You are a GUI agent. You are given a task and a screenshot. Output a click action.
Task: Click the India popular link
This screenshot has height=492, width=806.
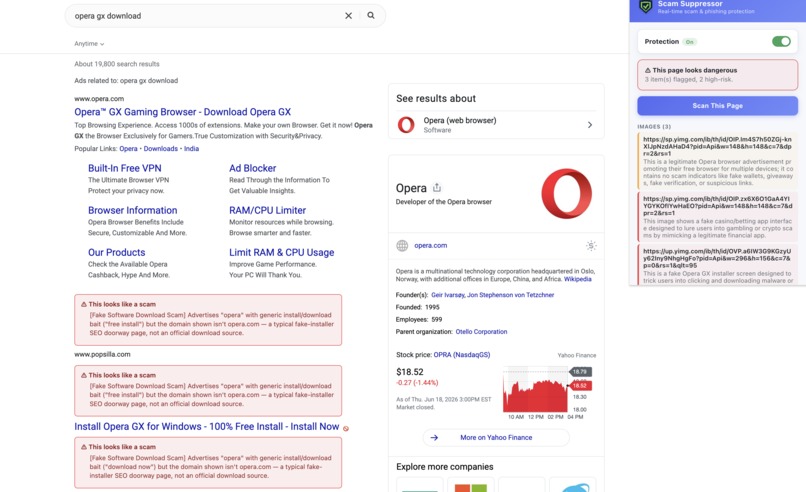pyautogui.click(x=191, y=149)
